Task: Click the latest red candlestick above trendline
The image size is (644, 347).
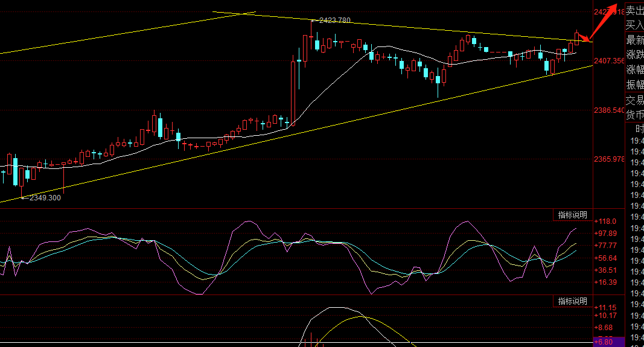Action: (x=577, y=38)
